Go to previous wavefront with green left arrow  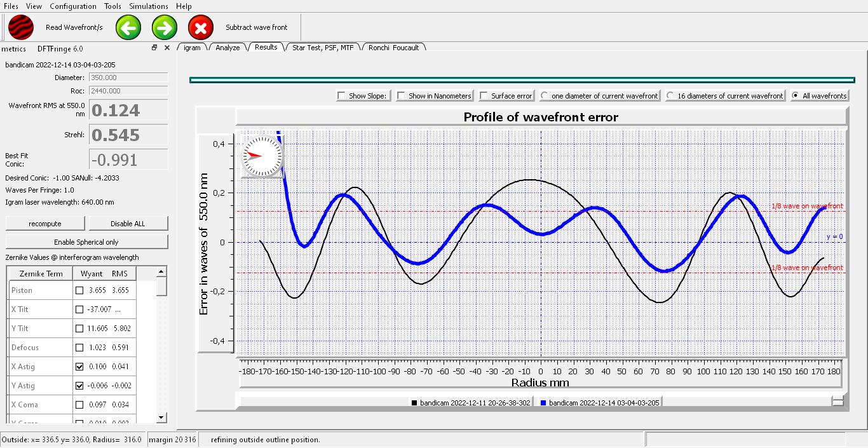[x=128, y=27]
